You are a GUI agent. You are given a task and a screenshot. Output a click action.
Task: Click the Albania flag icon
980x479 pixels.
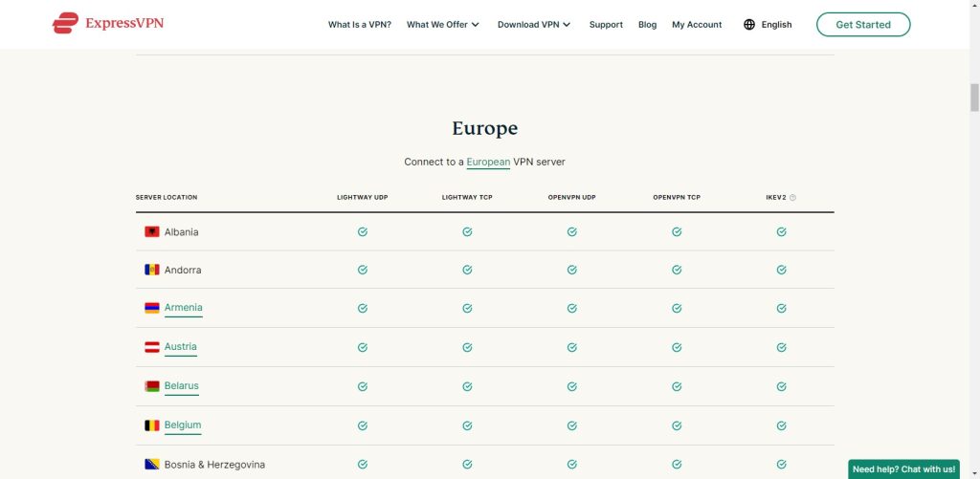151,232
